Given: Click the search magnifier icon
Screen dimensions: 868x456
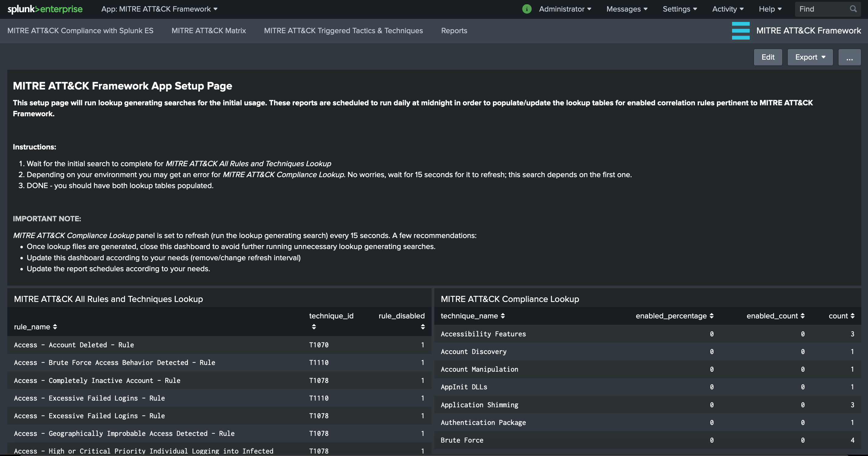Looking at the screenshot, I should [853, 9].
